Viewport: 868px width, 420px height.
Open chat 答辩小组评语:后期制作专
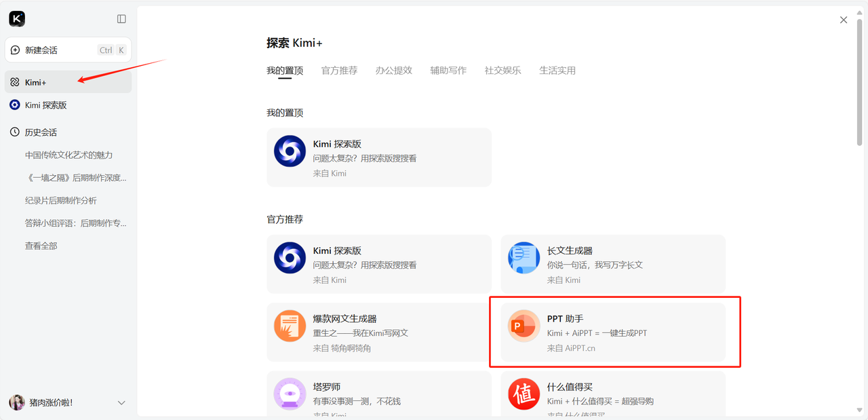click(76, 223)
